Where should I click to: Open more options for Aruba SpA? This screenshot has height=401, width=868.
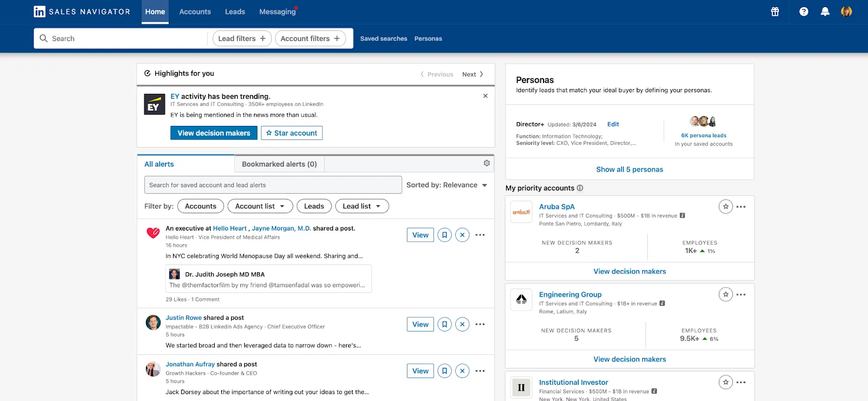click(741, 207)
